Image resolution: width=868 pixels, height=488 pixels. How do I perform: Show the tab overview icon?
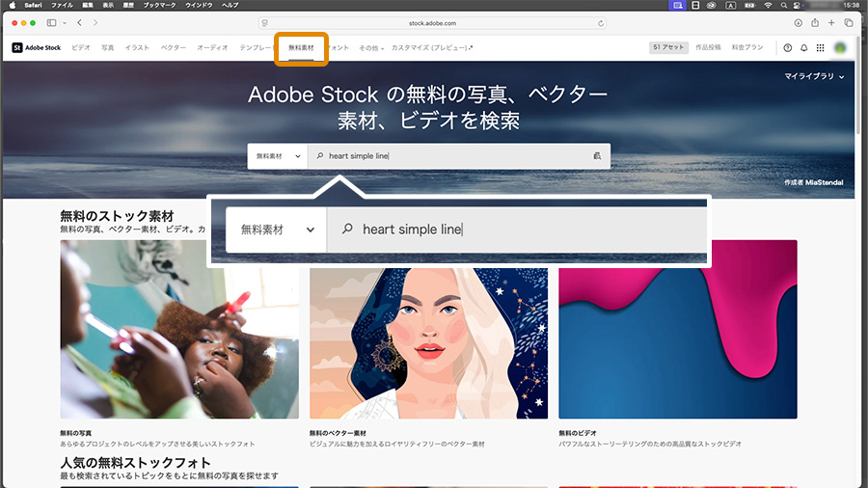coord(849,23)
